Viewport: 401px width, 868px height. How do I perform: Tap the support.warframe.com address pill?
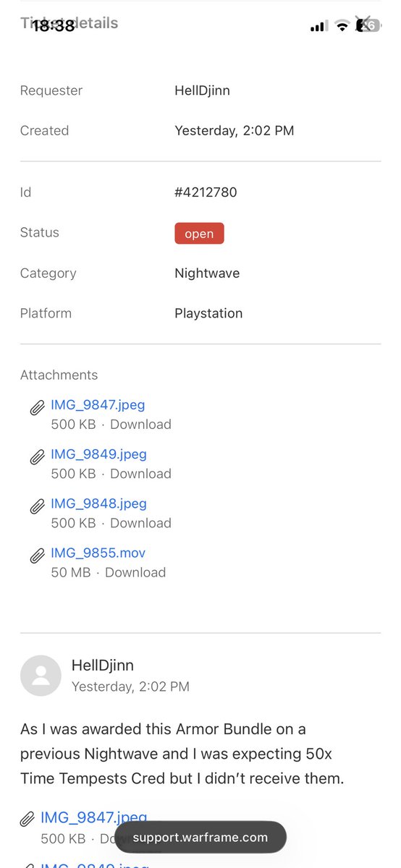point(200,838)
